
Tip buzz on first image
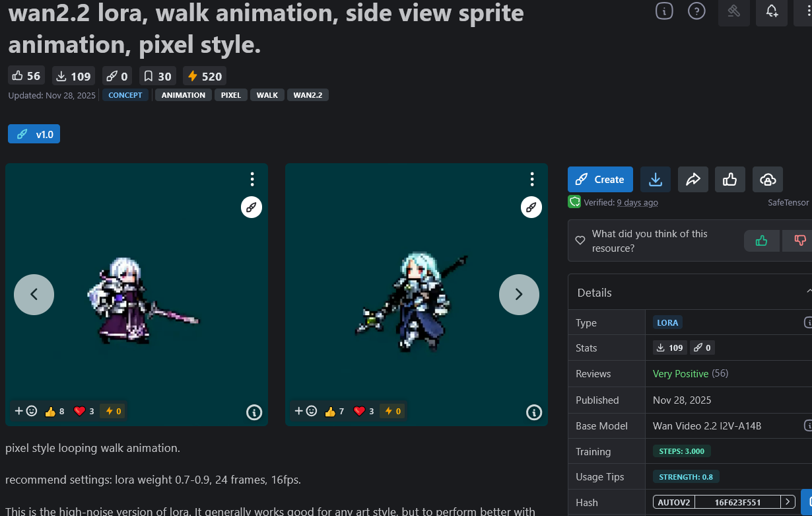112,411
